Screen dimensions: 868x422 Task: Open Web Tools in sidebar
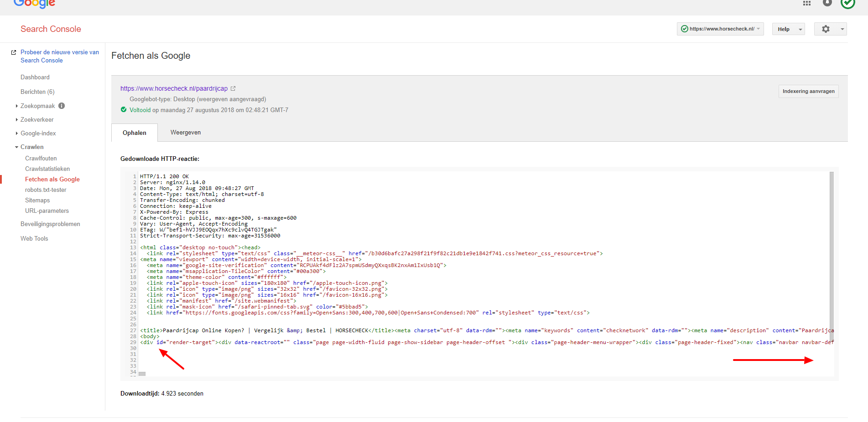tap(34, 238)
